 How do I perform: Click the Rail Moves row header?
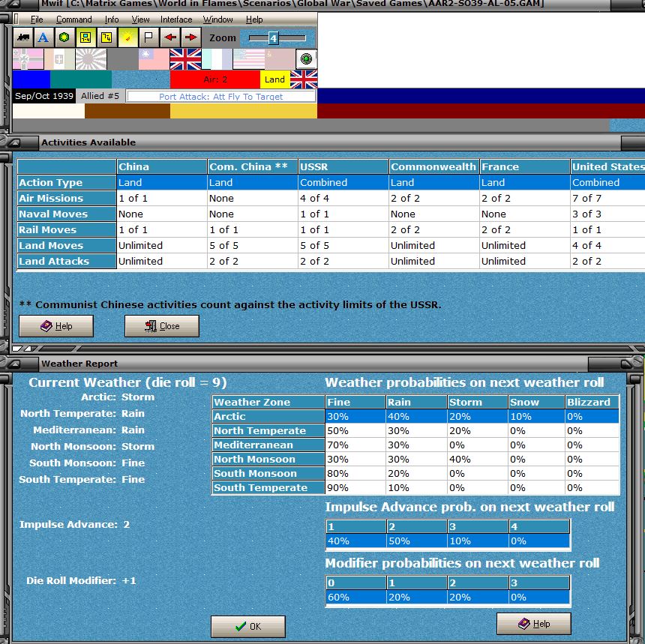67,229
